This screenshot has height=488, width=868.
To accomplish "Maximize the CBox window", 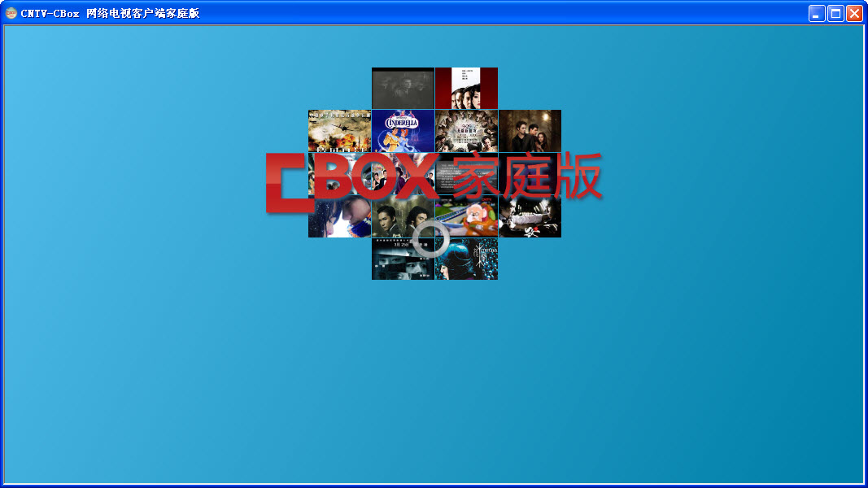I will (835, 13).
